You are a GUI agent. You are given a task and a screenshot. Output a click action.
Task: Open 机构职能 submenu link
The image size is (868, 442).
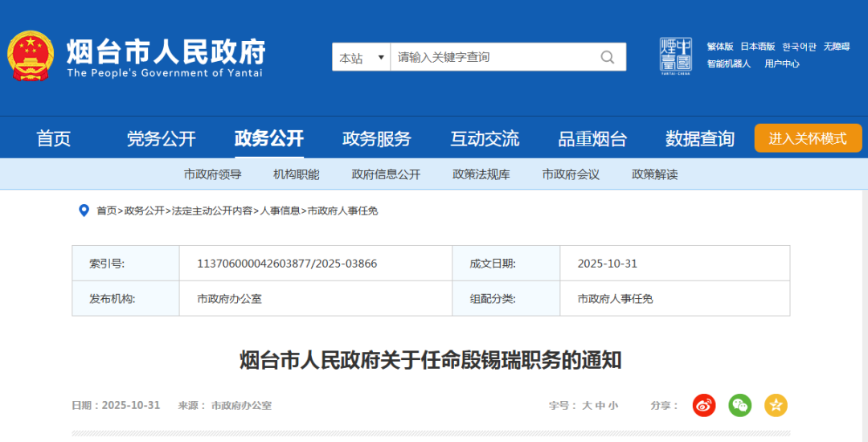coord(296,175)
